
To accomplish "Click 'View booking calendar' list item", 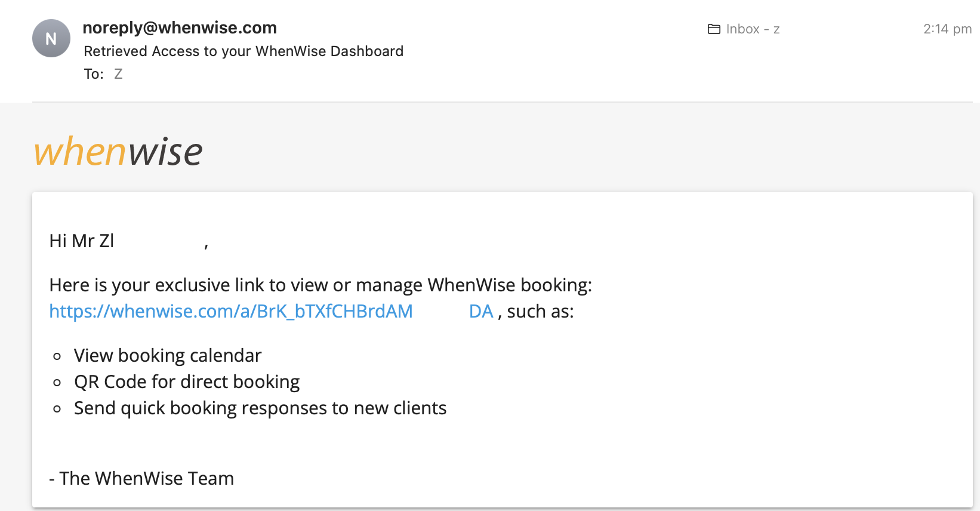I will click(x=168, y=356).
